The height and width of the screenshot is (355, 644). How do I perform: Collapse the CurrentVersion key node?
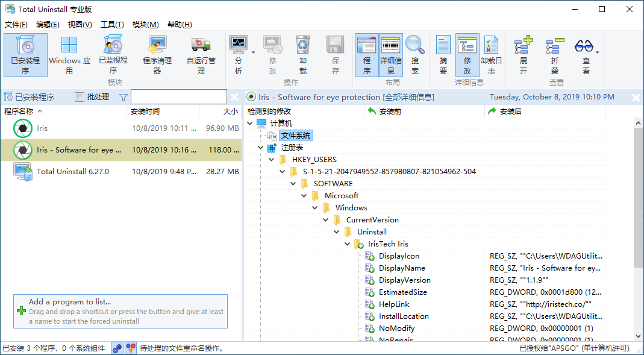pos(326,220)
